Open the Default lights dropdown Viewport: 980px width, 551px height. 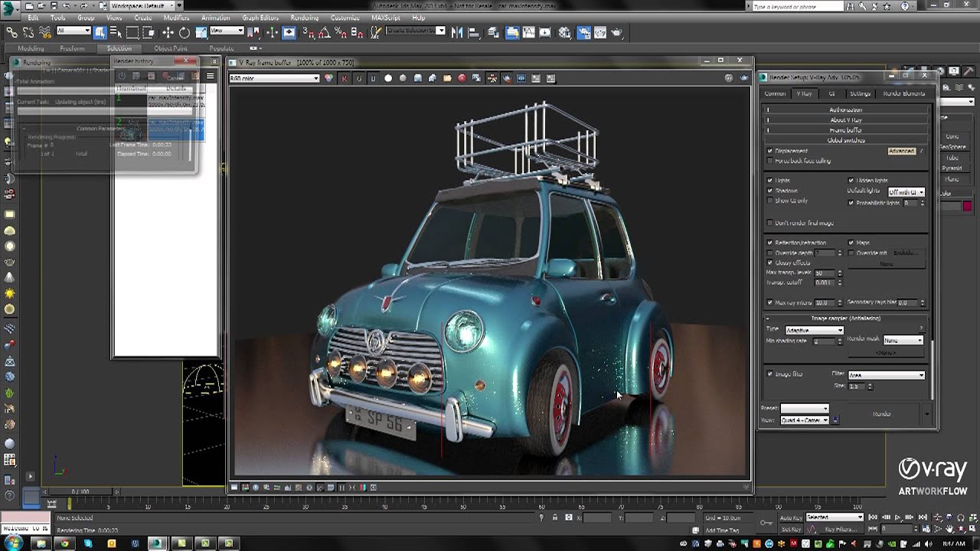(906, 191)
